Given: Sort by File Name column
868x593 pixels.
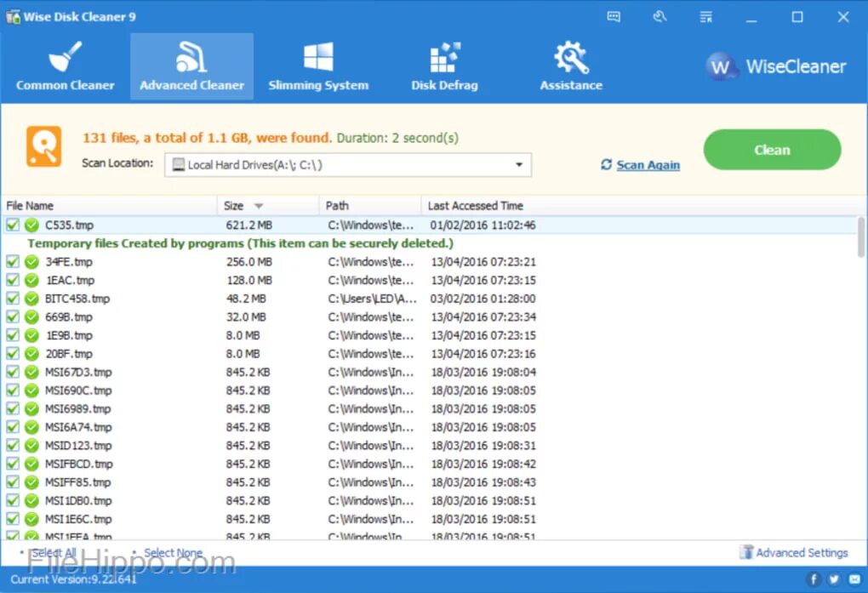Looking at the screenshot, I should [x=109, y=205].
